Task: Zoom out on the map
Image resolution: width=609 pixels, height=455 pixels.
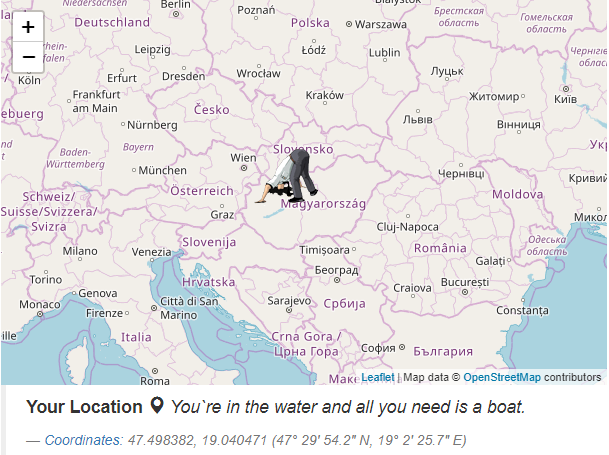Action: click(28, 56)
